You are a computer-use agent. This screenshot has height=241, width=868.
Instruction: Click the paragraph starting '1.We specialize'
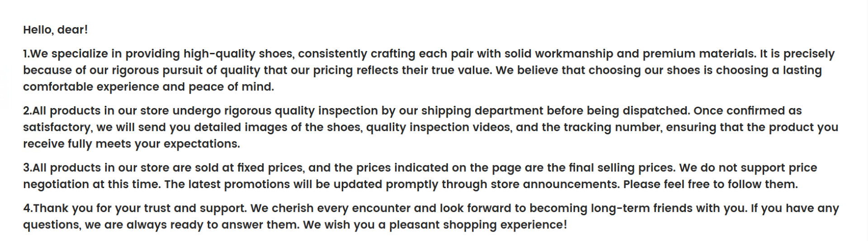(407, 70)
